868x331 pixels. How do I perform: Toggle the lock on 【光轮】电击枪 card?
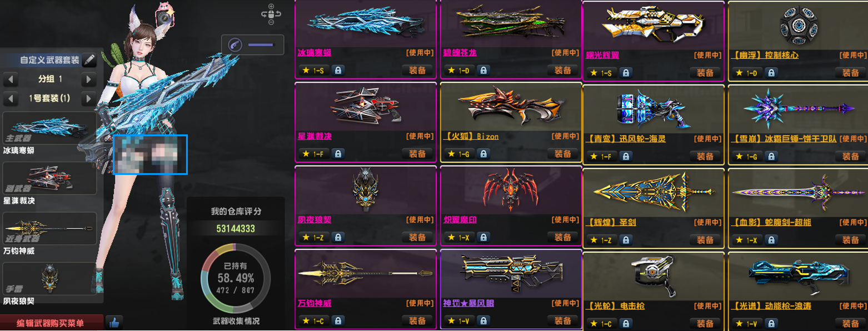pyautogui.click(x=625, y=323)
